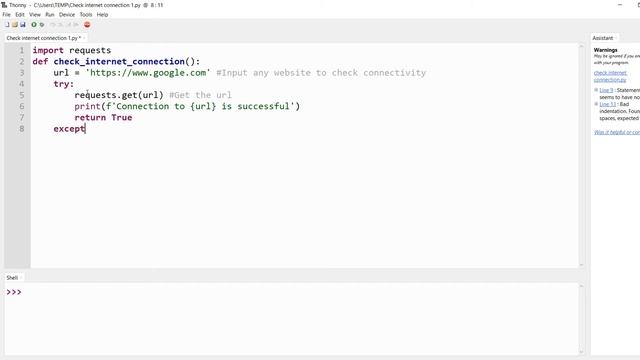This screenshot has height=360, width=640.
Task: Save the script with floppy icon
Action: 23,24
